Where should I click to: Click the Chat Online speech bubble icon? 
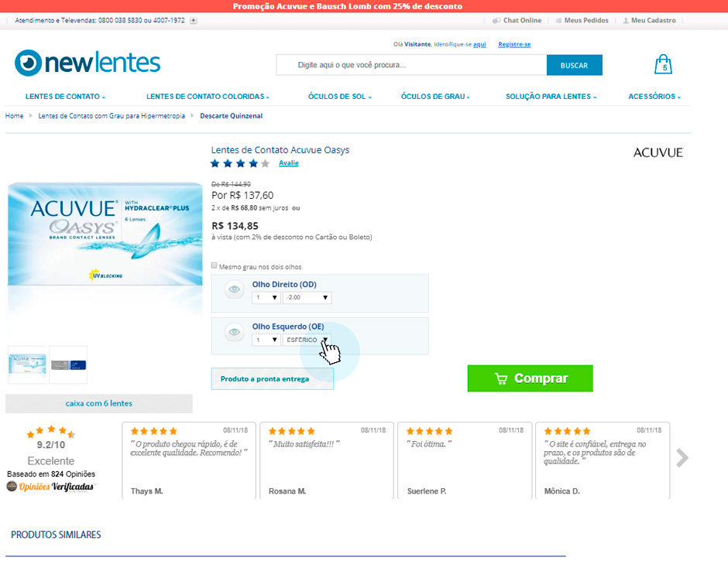click(496, 20)
